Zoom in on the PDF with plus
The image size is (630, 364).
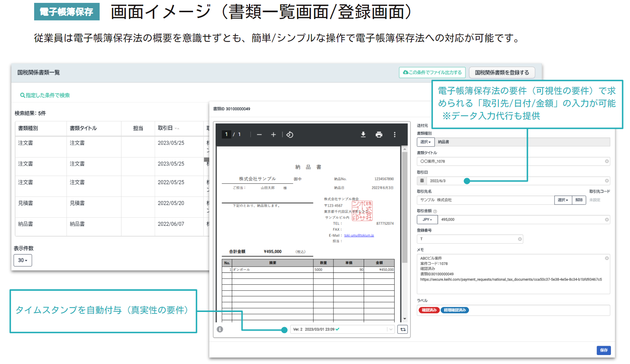point(273,135)
